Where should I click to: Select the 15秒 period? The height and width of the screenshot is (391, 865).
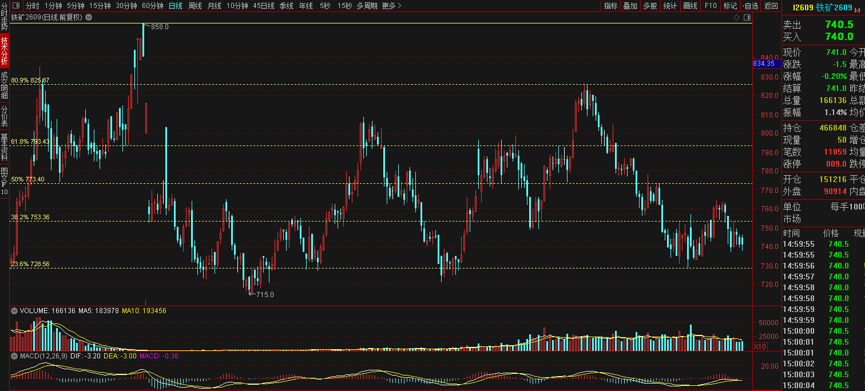pos(344,6)
